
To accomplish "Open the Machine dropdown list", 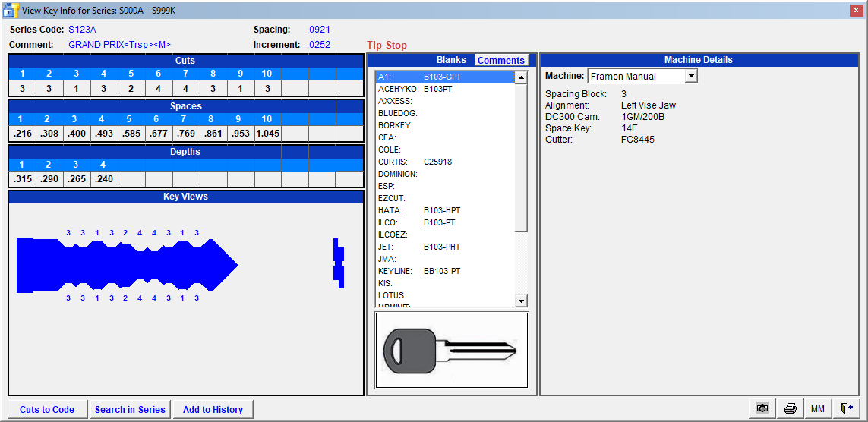I will tap(690, 76).
